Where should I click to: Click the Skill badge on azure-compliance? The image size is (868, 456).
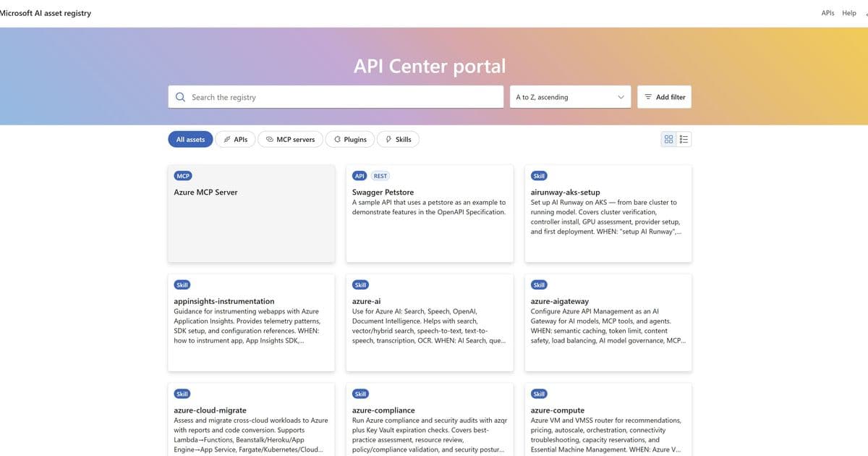pos(360,394)
